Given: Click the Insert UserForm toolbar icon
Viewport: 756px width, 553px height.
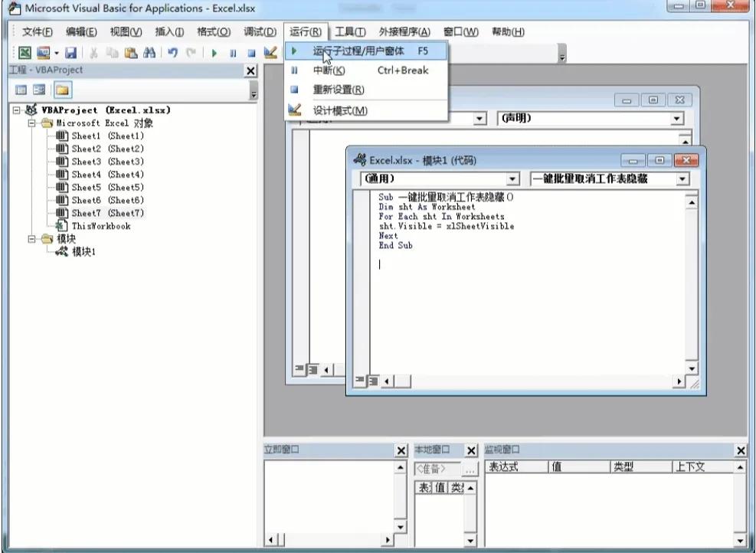Looking at the screenshot, I should coord(44,53).
